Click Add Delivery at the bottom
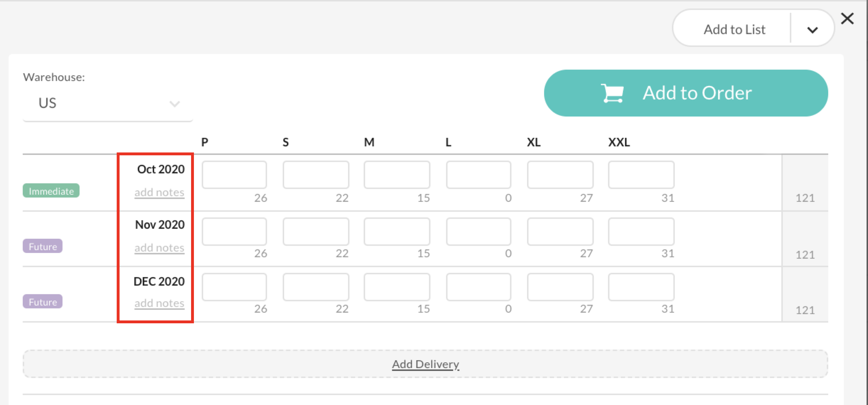This screenshot has height=405, width=868. click(x=425, y=364)
